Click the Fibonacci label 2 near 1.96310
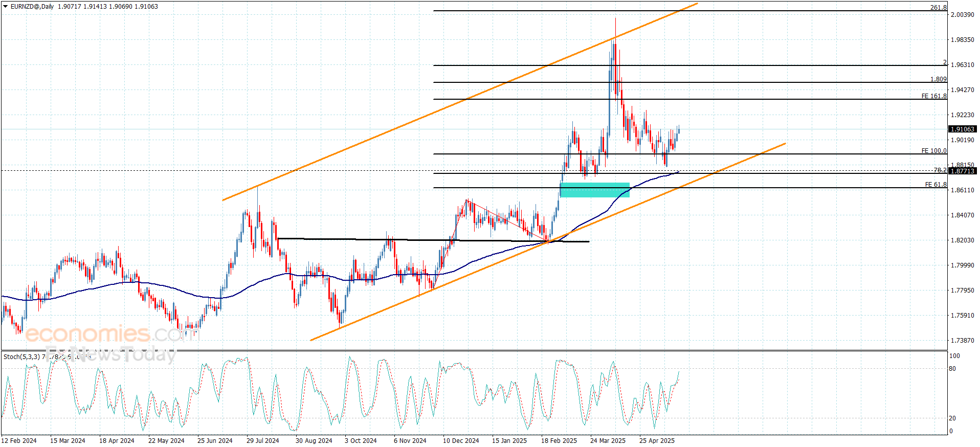This screenshot has height=447, width=980. (x=945, y=62)
